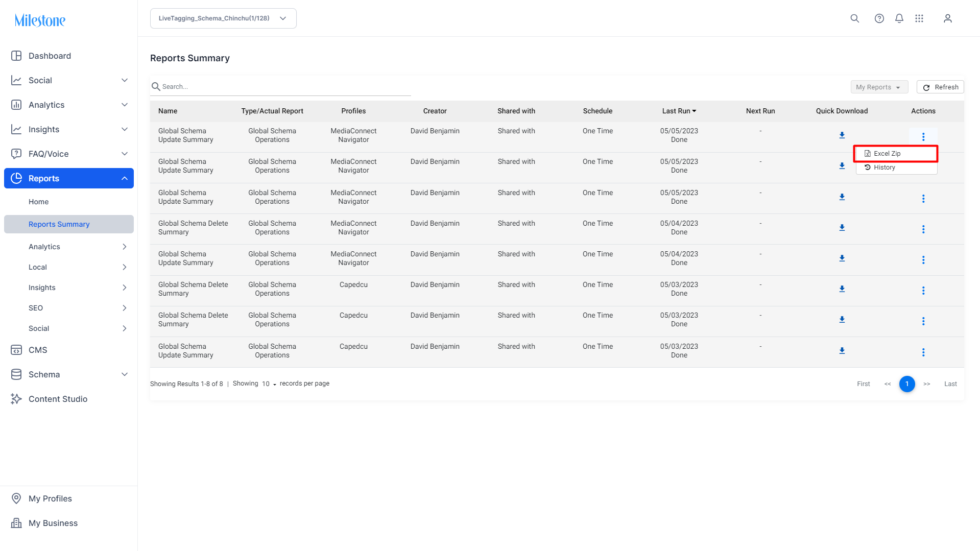Download the Capedcu Global Schema Update Summary report
This screenshot has width=980, height=551.
(842, 351)
